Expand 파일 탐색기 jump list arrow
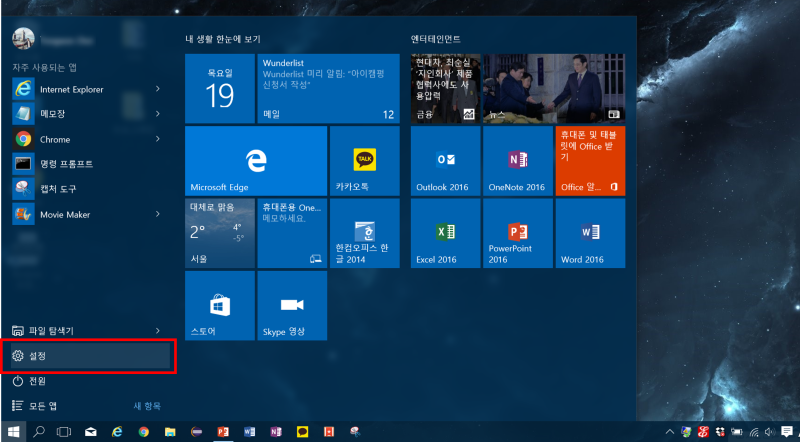Screen dimensions: 800x442 [158, 331]
